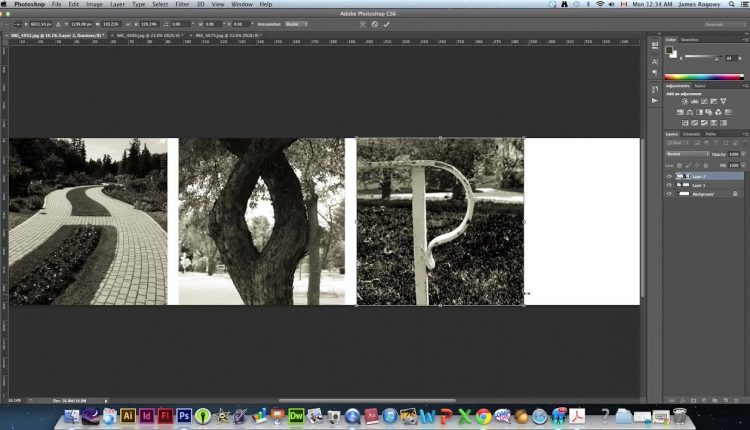750x430 pixels.
Task: Add a Color Balance adjustment
Action: (x=690, y=112)
